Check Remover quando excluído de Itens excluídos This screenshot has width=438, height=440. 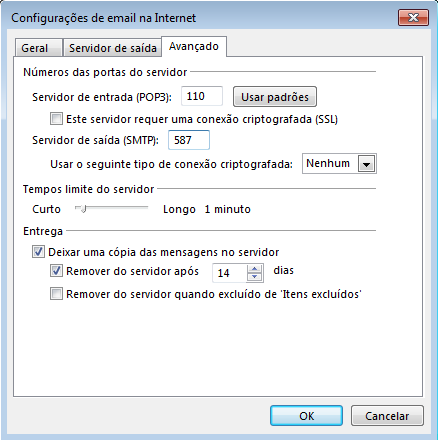(x=56, y=294)
